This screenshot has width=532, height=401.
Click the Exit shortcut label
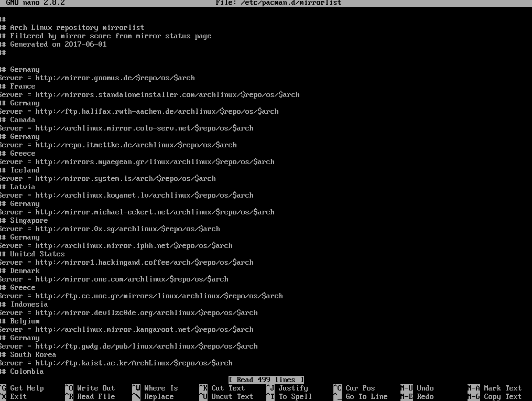18,397
